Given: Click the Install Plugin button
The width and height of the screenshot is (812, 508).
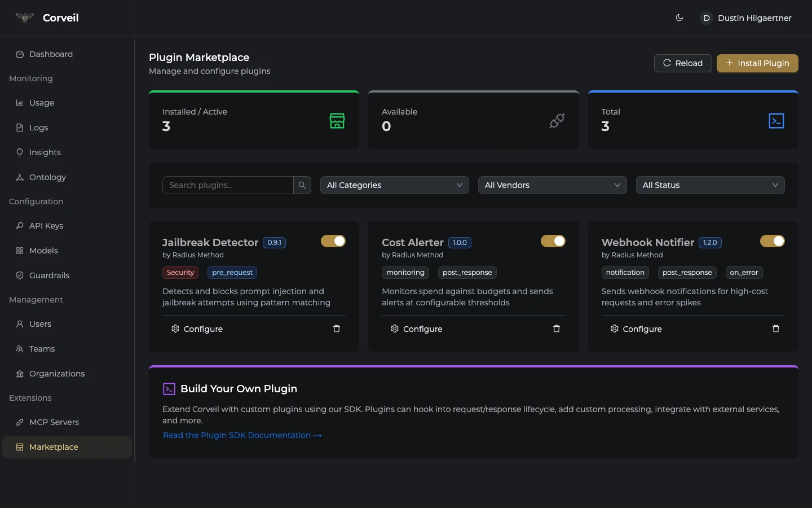Looking at the screenshot, I should click(757, 63).
